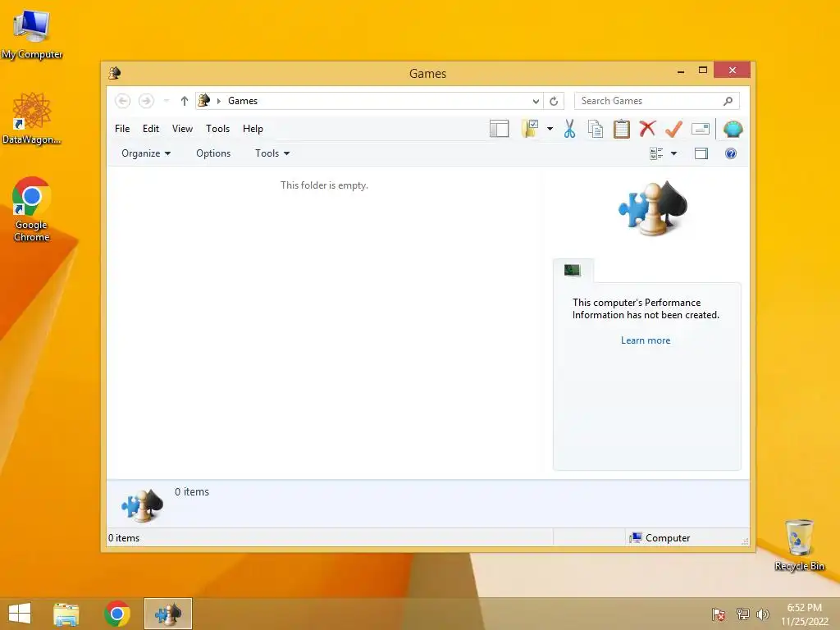Click the teal shell icon in toolbar
Screen dimensions: 840x630
733,129
